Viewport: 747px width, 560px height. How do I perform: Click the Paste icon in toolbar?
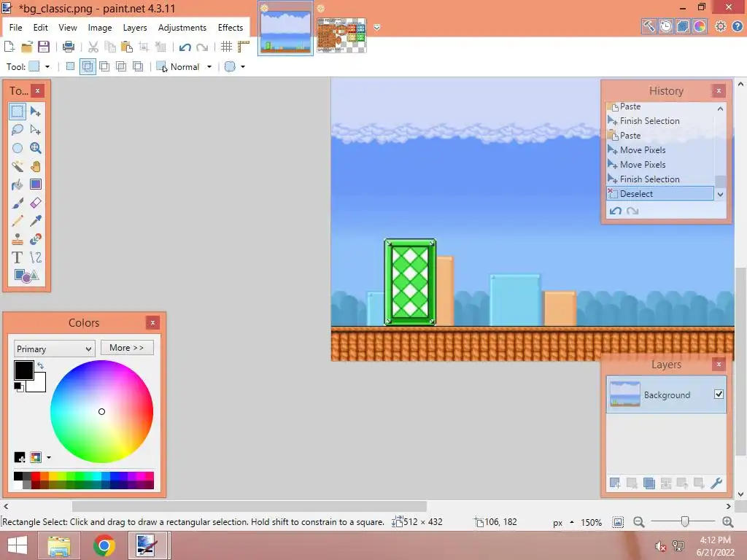pyautogui.click(x=127, y=47)
